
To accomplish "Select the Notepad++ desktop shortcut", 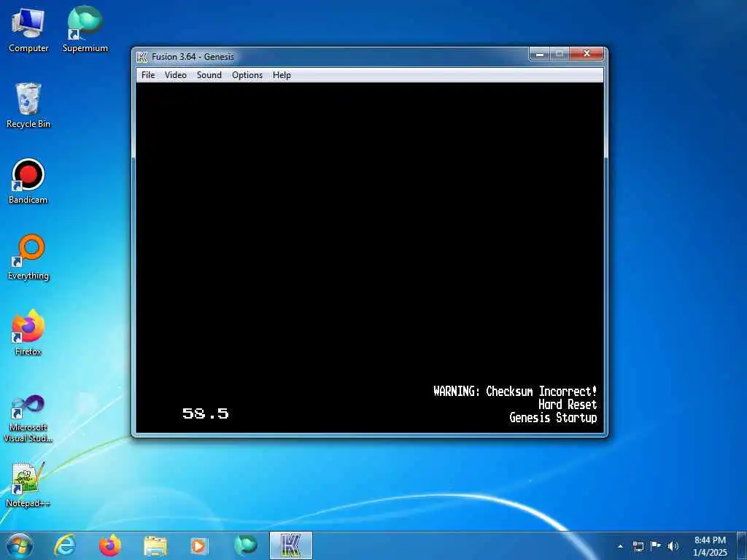I will (x=28, y=485).
